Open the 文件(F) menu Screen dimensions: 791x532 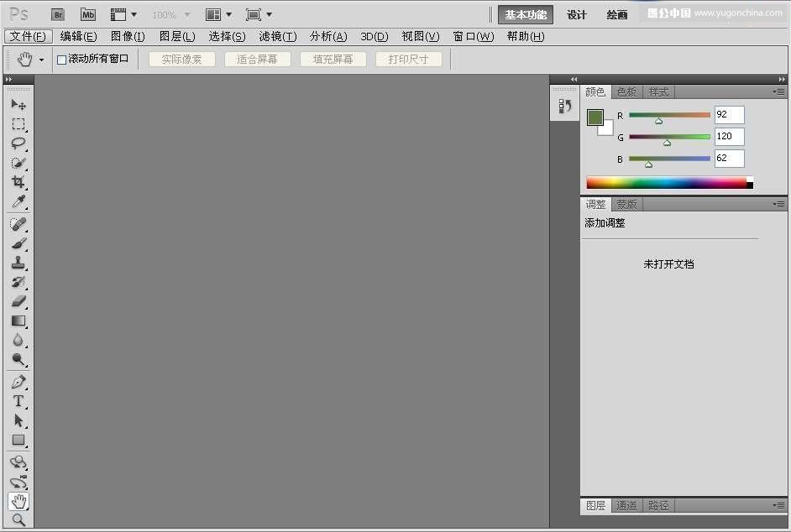(29, 36)
